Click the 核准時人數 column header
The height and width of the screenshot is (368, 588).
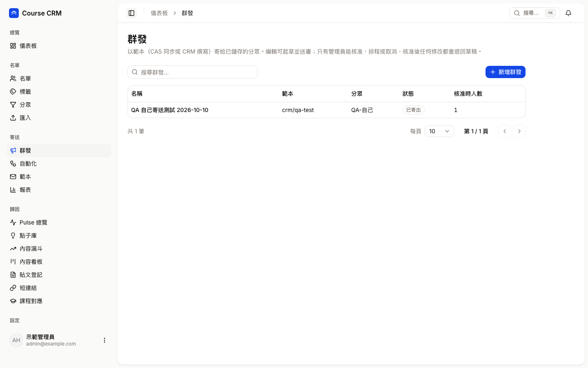(468, 94)
